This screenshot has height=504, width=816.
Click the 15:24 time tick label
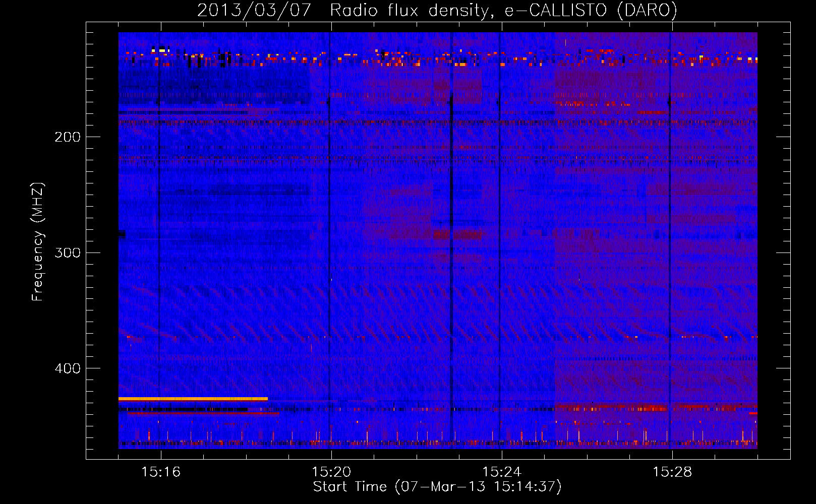(502, 472)
